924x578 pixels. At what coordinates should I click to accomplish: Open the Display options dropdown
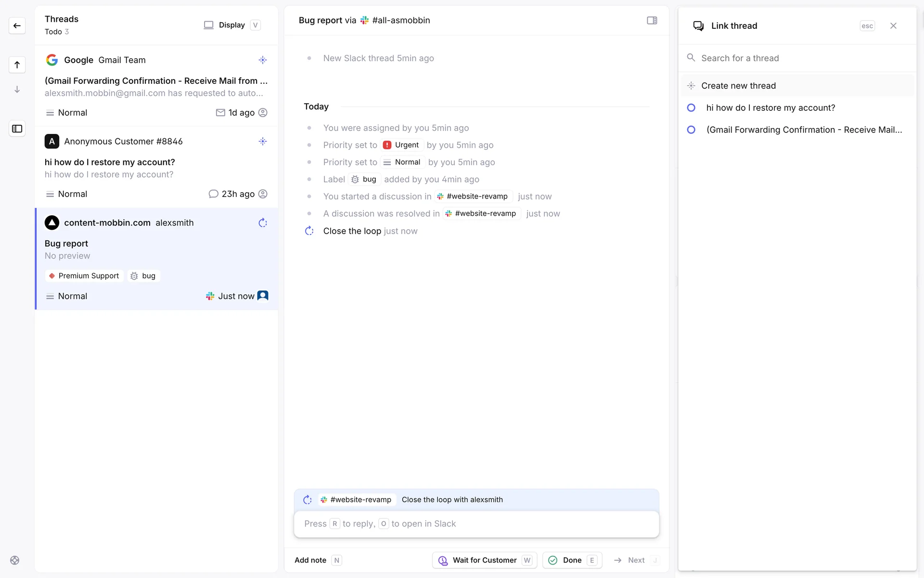pyautogui.click(x=231, y=25)
